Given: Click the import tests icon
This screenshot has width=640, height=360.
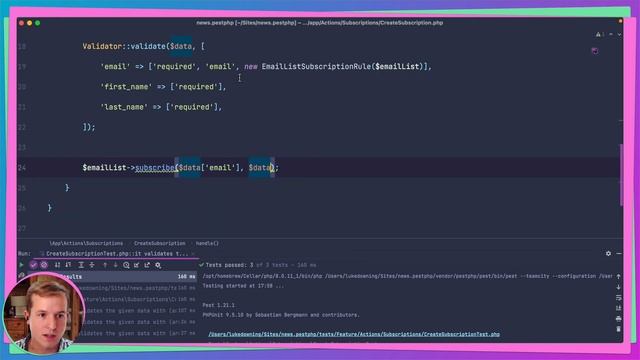Looking at the screenshot, I should click(x=137, y=265).
